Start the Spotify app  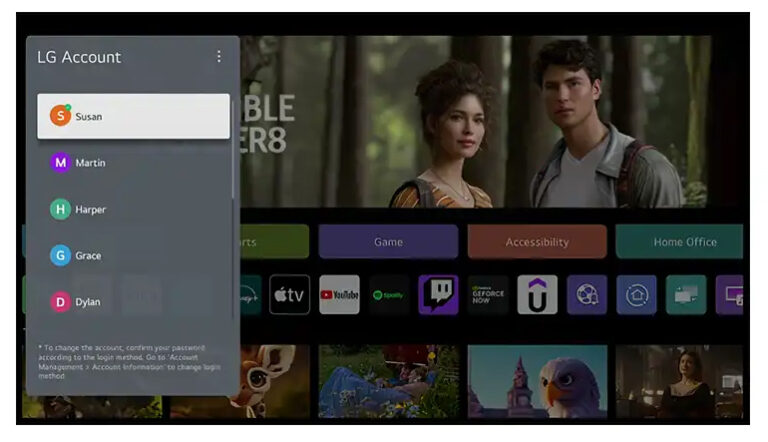coord(389,295)
